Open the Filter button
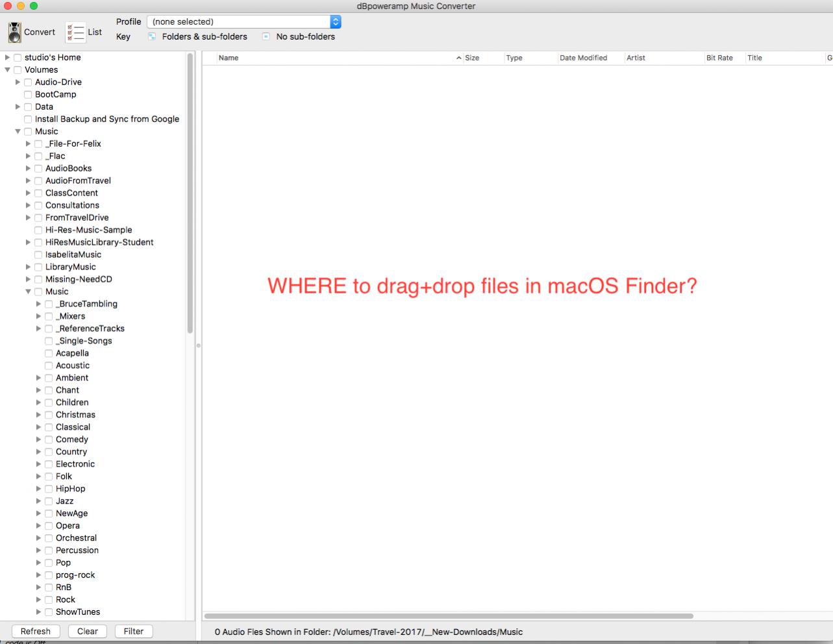The image size is (833, 644). click(x=134, y=632)
